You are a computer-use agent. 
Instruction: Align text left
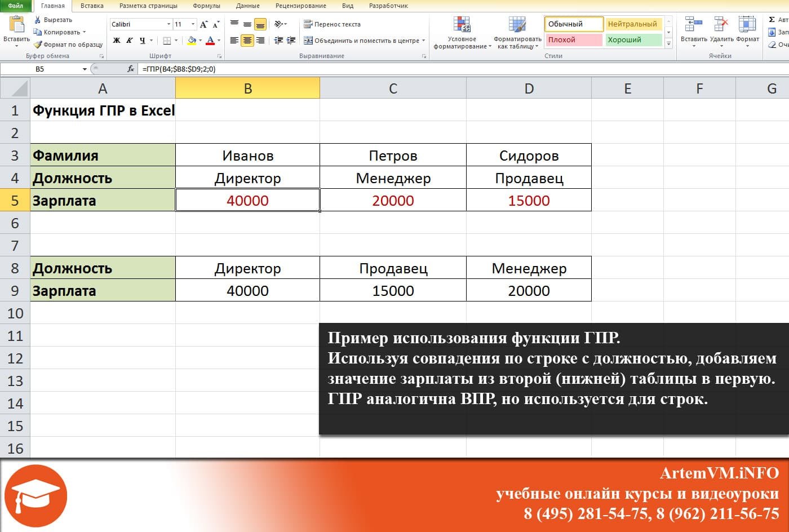[x=234, y=41]
